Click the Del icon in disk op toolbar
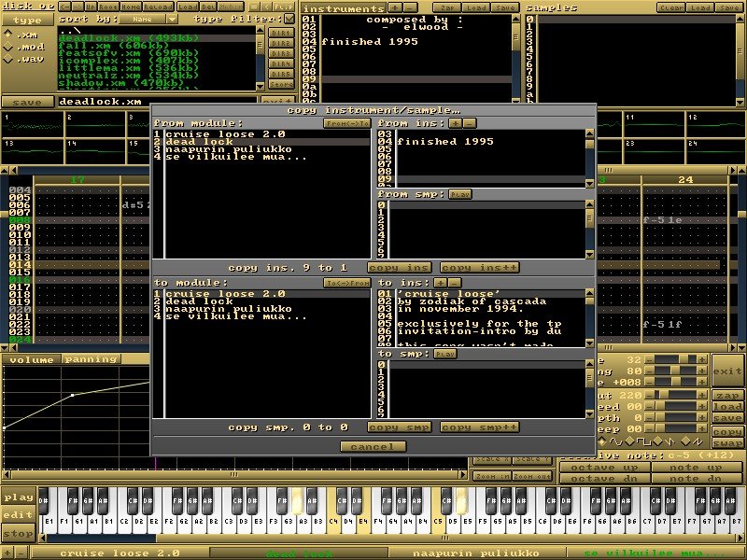 tap(207, 6)
